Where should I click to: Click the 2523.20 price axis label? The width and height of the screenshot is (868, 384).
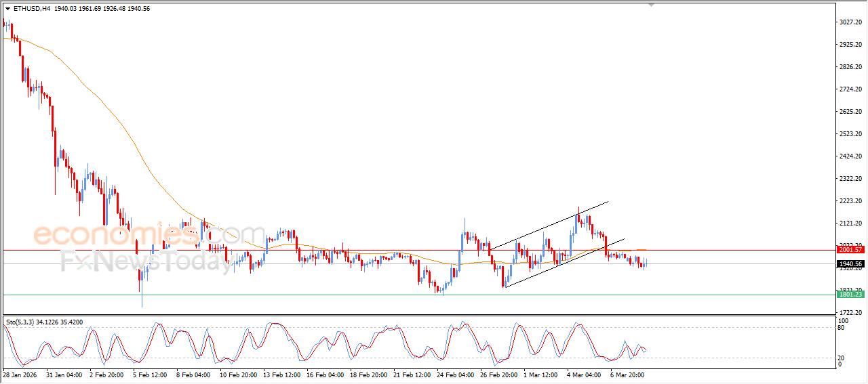tap(850, 134)
